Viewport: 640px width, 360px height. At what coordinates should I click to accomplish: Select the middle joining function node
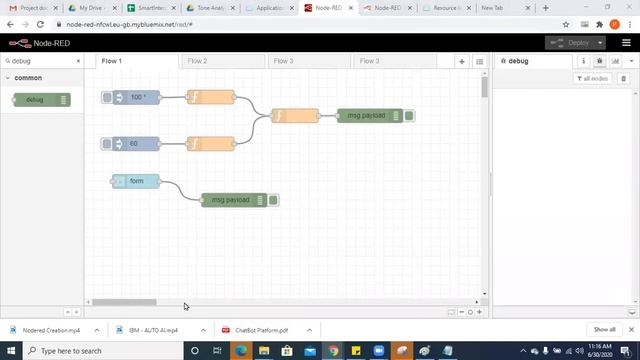coord(295,116)
